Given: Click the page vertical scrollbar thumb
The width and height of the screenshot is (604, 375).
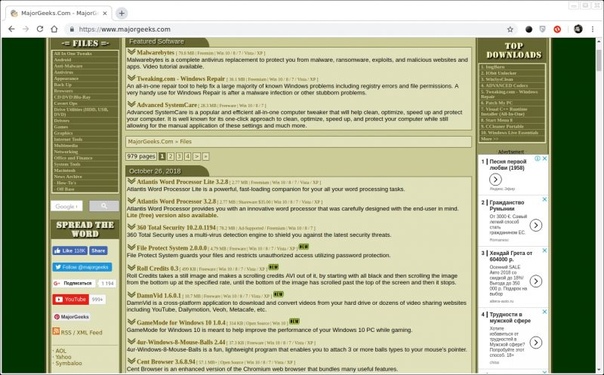Looking at the screenshot, I should click(x=599, y=60).
